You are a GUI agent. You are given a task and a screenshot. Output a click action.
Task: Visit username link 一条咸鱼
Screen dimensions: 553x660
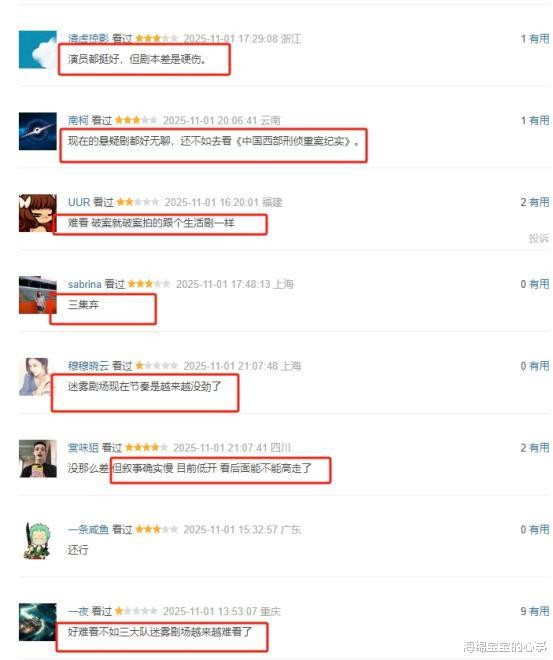88,530
